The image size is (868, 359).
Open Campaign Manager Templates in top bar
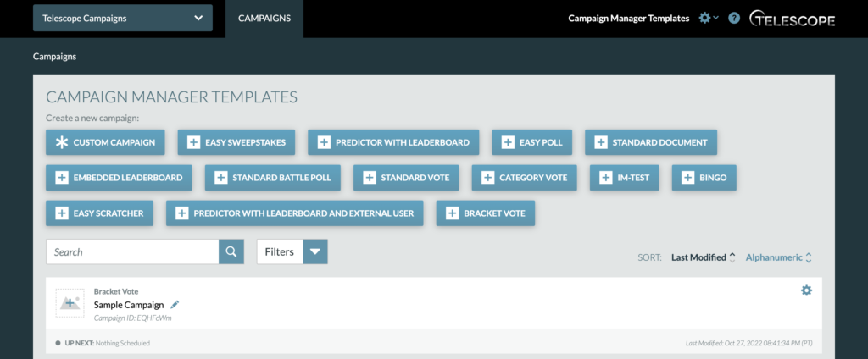[628, 18]
